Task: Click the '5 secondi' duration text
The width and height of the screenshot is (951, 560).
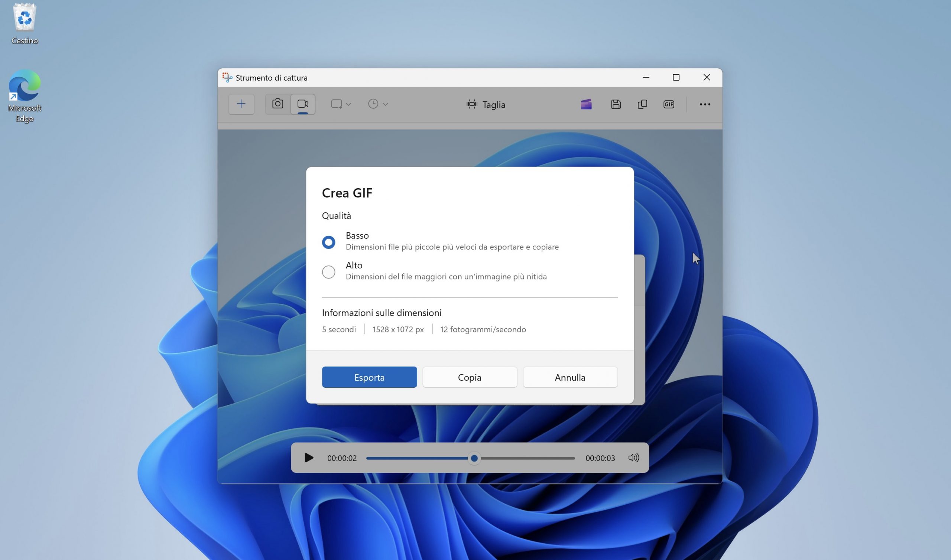Action: (339, 329)
